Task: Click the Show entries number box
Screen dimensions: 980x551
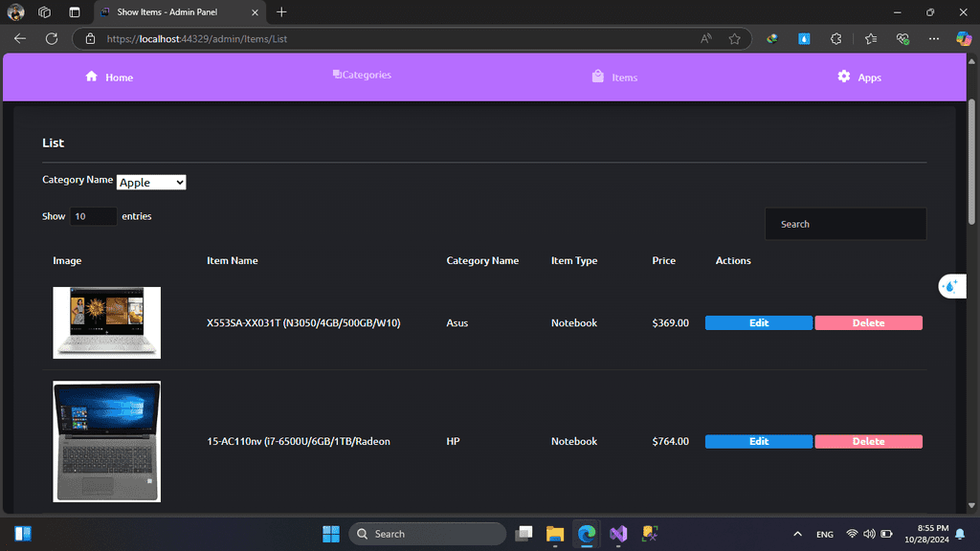Action: [x=93, y=216]
